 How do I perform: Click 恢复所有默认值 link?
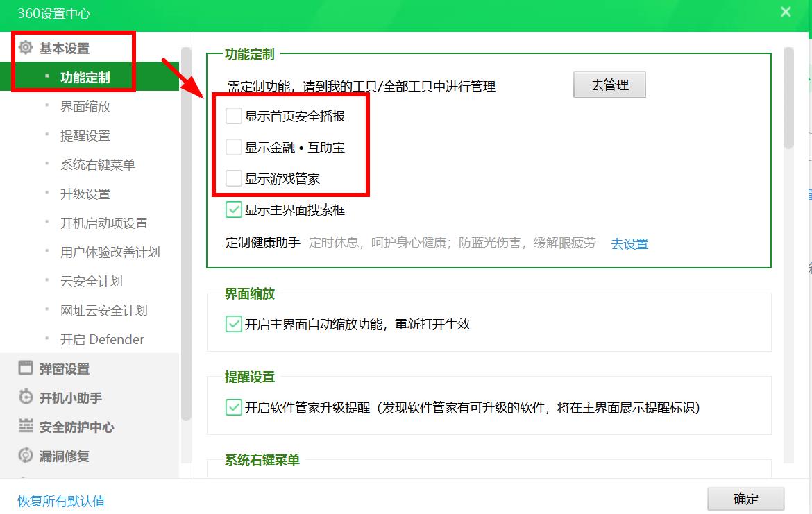(x=61, y=501)
